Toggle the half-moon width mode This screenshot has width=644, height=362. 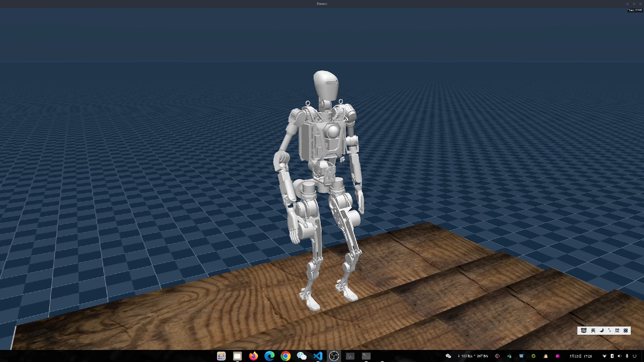(601, 330)
